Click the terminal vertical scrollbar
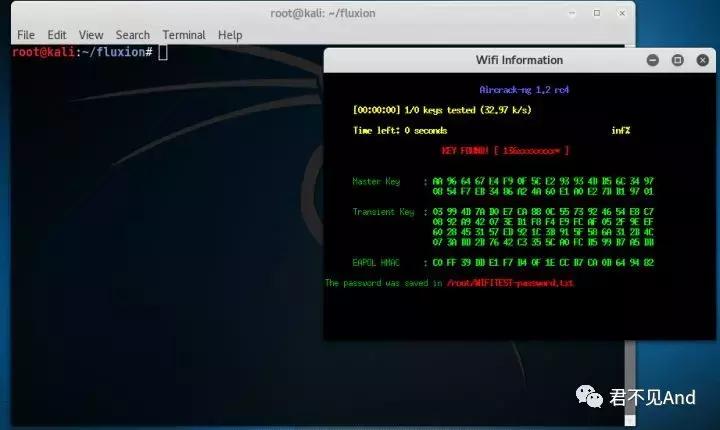This screenshot has height=430, width=720. point(630,381)
